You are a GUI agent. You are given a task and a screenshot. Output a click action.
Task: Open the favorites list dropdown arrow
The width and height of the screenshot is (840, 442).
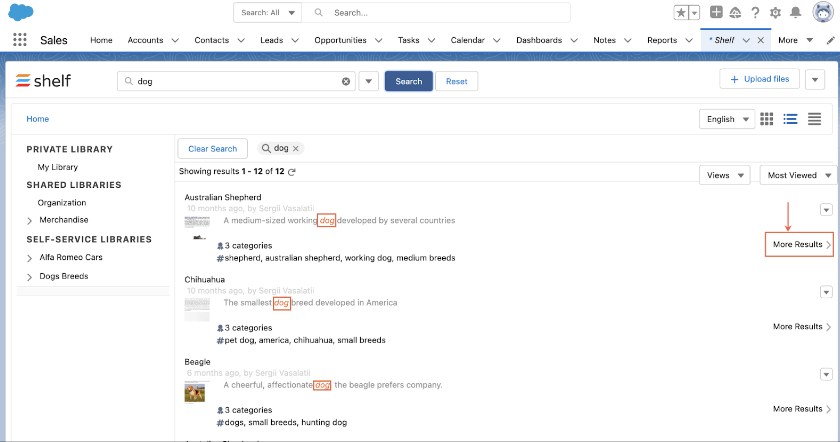[x=694, y=13]
